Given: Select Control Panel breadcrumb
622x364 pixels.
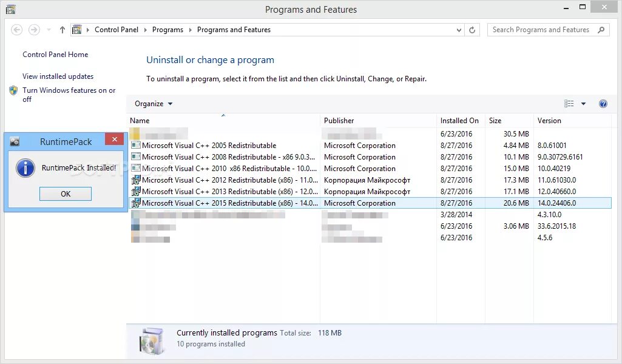Looking at the screenshot, I should (x=117, y=30).
